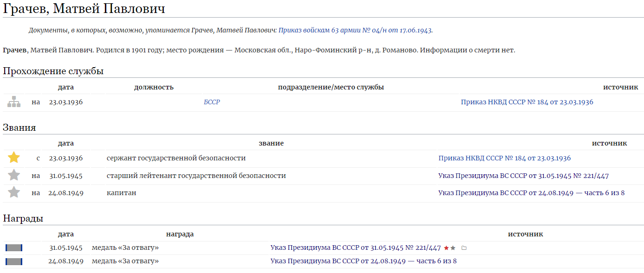Click the «Награды» section heading
The height and width of the screenshot is (273, 644).
coord(23,218)
